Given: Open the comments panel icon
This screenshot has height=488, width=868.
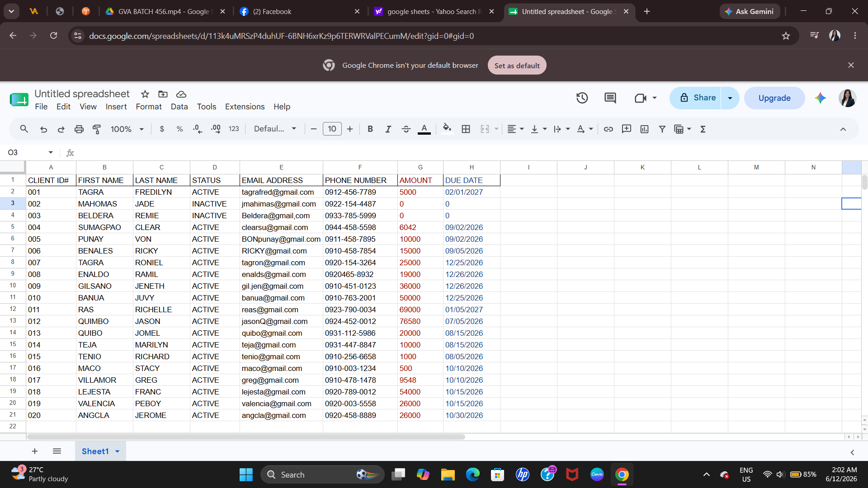Looking at the screenshot, I should (610, 98).
